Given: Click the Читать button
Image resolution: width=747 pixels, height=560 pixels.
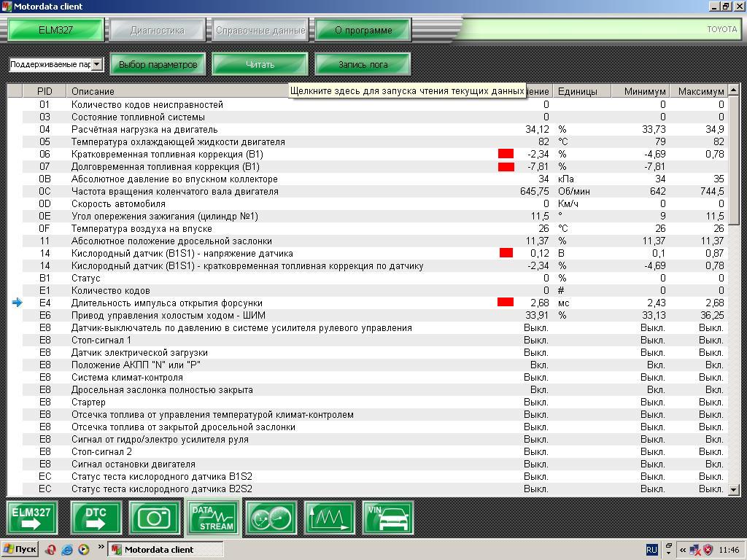Looking at the screenshot, I should tap(260, 64).
